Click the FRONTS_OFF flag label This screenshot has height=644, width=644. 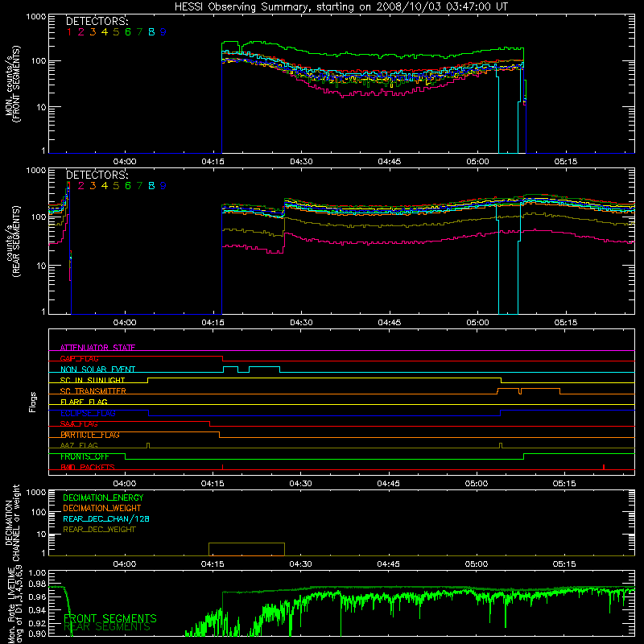tap(85, 456)
